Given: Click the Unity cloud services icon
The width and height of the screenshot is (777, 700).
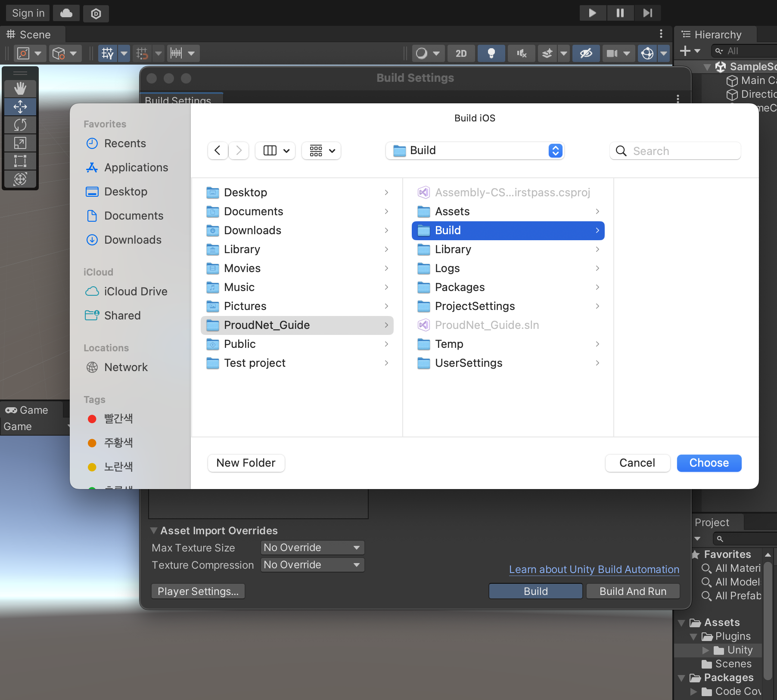Looking at the screenshot, I should 66,13.
